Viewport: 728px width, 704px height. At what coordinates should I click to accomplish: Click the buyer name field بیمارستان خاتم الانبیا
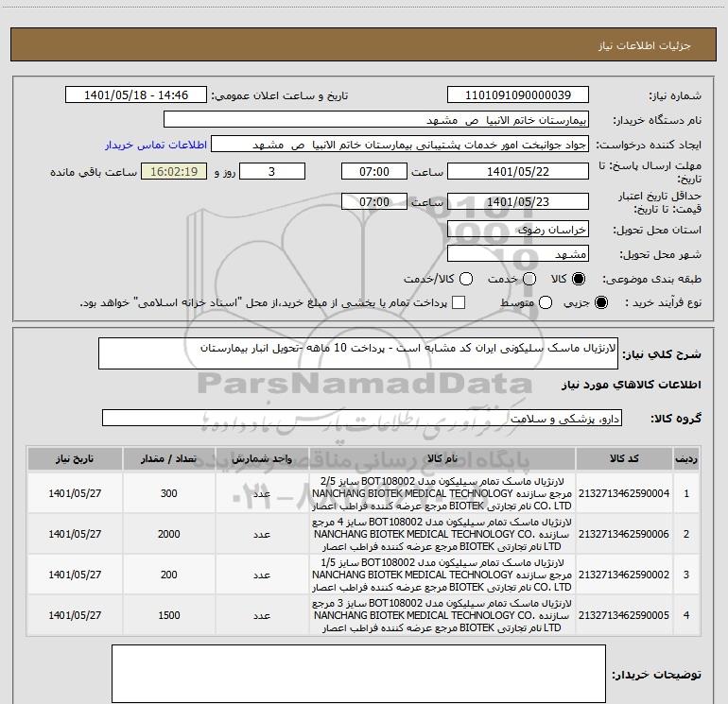pos(376,119)
